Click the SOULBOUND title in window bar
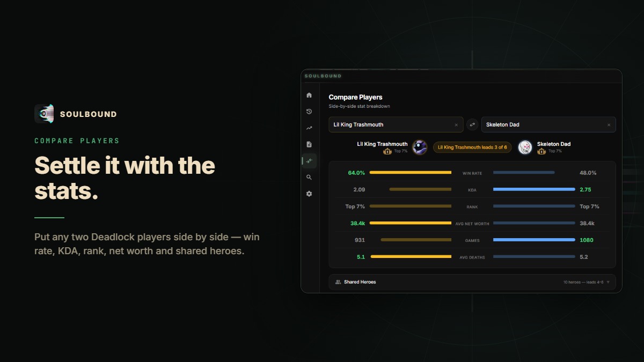The image size is (644, 362). coord(323,76)
